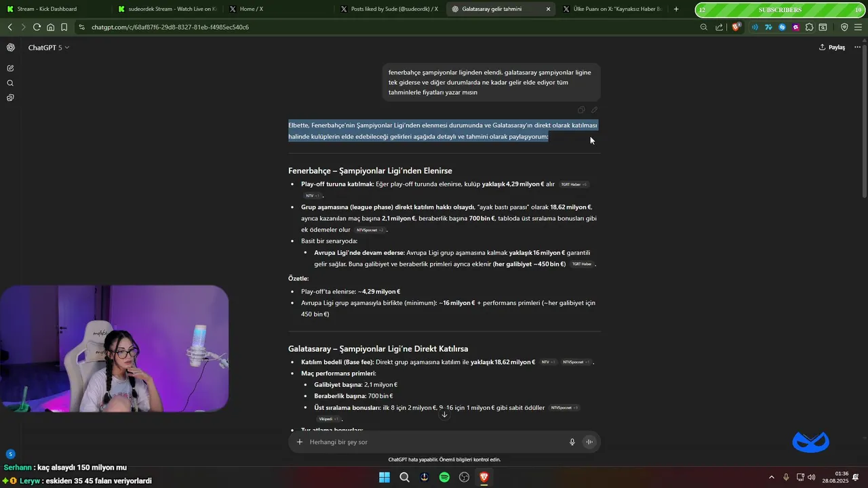Switch to the Ülke Puanı on X tab

coord(612,9)
